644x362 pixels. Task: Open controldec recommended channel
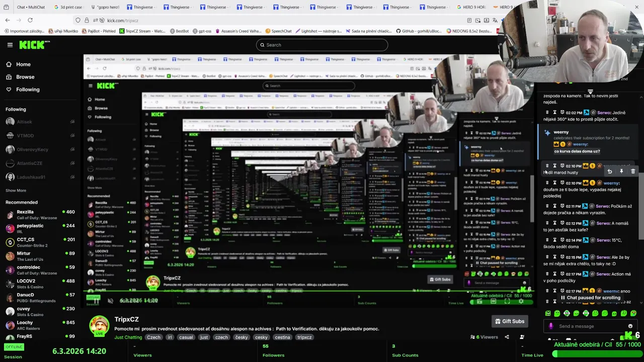(x=40, y=270)
